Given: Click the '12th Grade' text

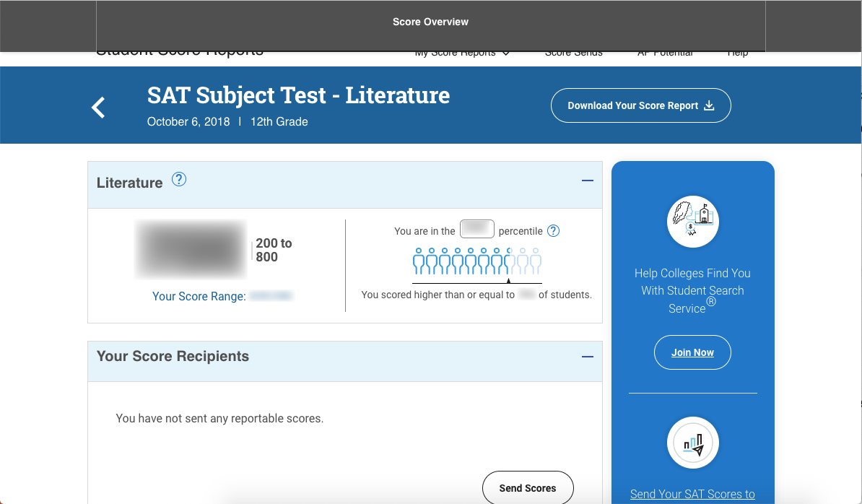Looking at the screenshot, I should point(279,121).
